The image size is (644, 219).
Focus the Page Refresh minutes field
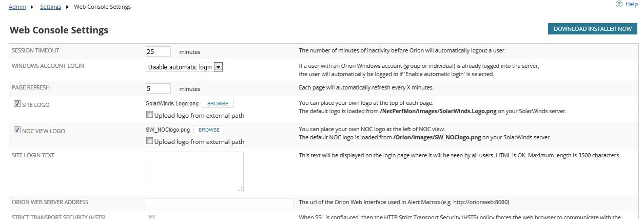coord(158,88)
